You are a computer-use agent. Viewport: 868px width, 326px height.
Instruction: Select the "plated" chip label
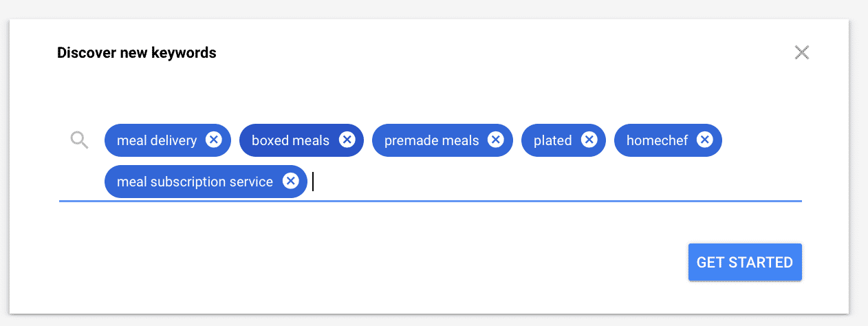click(553, 140)
